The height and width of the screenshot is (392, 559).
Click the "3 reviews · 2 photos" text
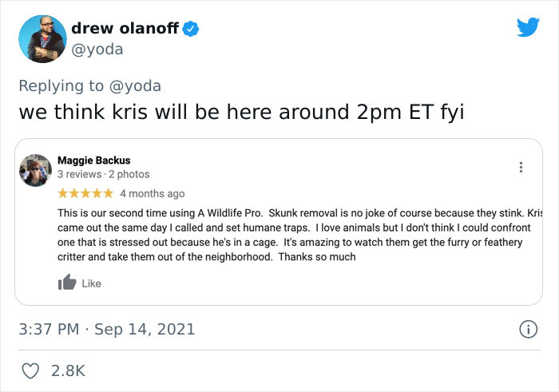[x=103, y=174]
